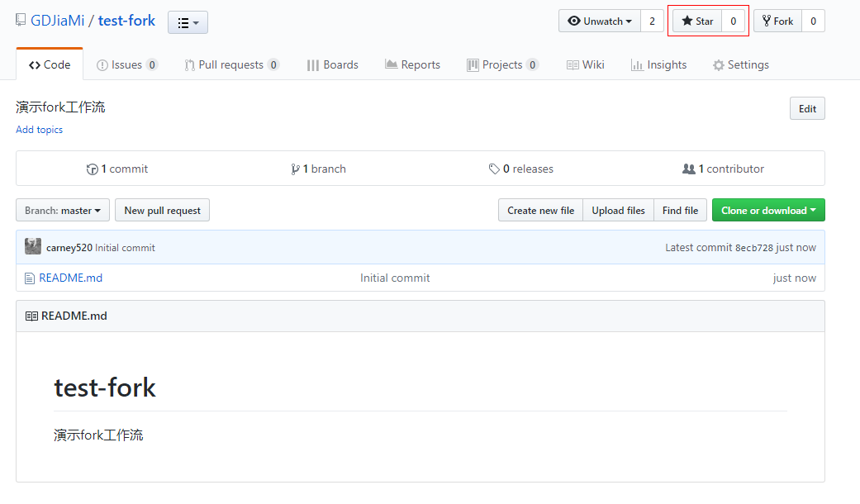Open the README.md file link
Viewport: 860px width, 504px height.
[x=70, y=278]
